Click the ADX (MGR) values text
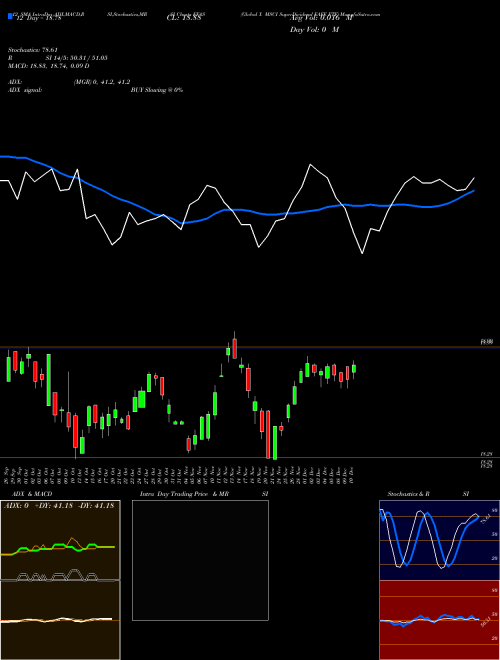The height and width of the screenshot is (660, 500). point(102,82)
